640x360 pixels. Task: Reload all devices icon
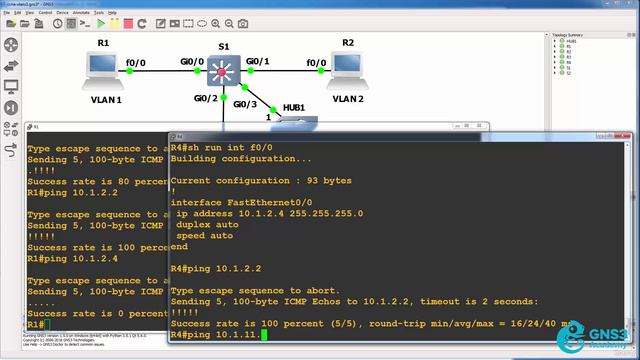coord(142,24)
